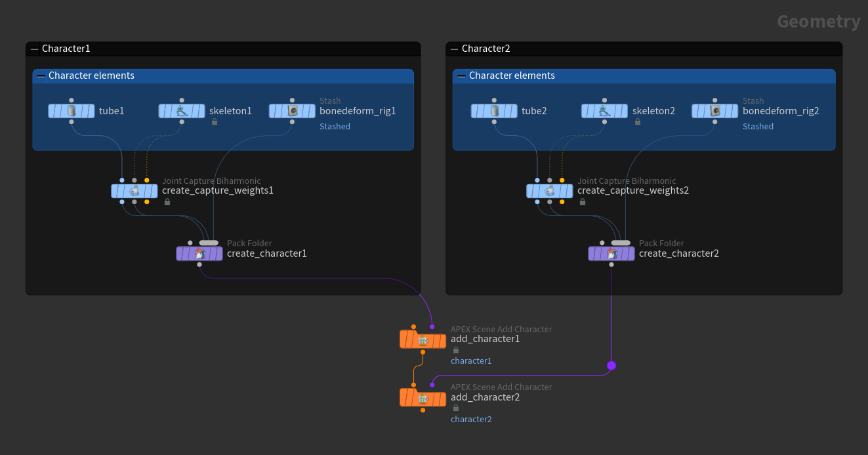This screenshot has width=868, height=455.
Task: Click the add_character2 name label
Action: tap(485, 397)
